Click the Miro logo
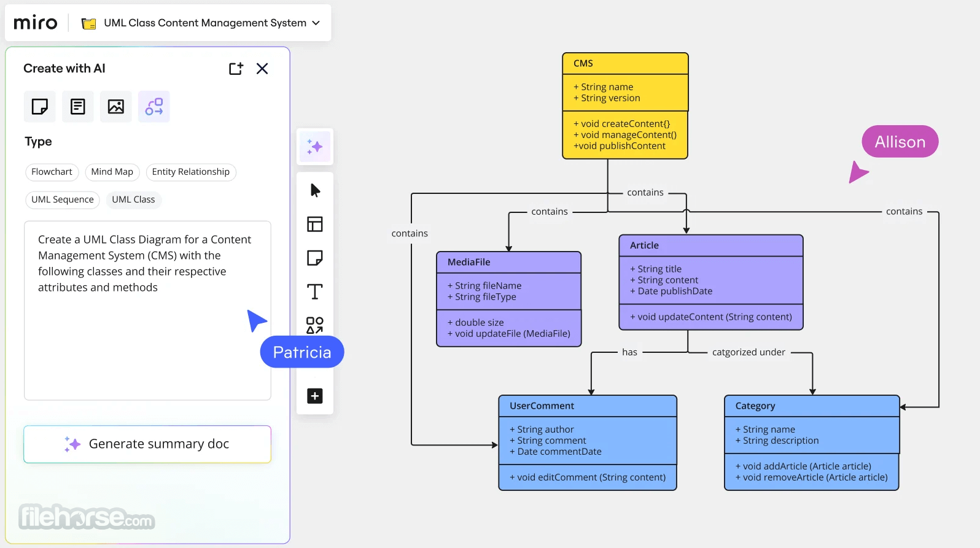 [x=35, y=23]
